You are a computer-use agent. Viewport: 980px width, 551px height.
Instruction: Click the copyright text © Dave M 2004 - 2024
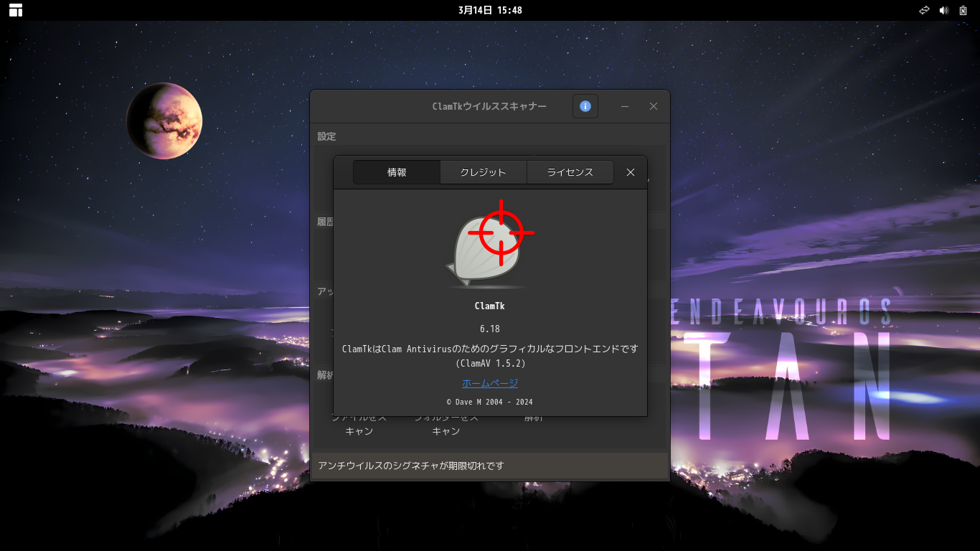490,402
